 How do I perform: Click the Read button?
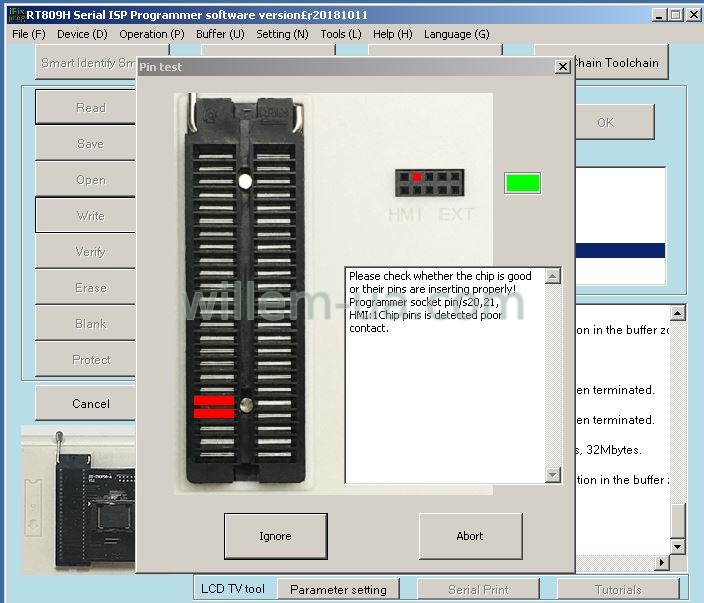click(x=85, y=107)
